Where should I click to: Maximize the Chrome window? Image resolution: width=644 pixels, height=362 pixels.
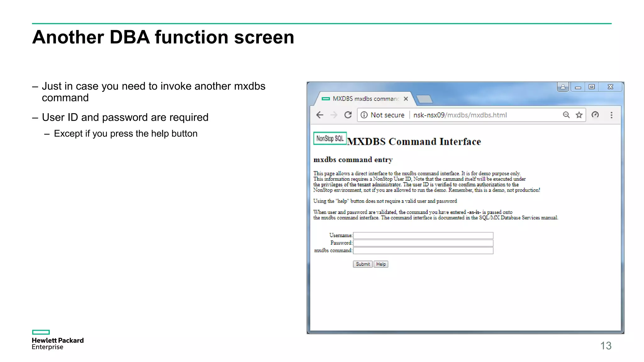591,87
